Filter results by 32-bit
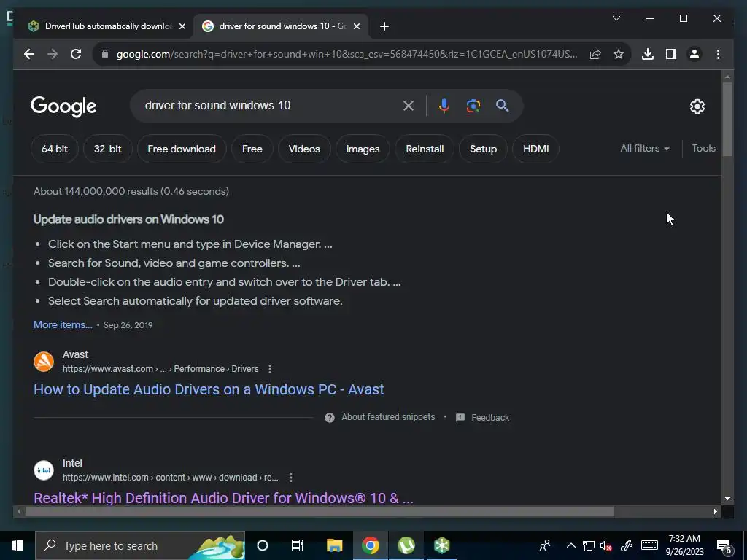This screenshot has width=747, height=560. coord(108,149)
